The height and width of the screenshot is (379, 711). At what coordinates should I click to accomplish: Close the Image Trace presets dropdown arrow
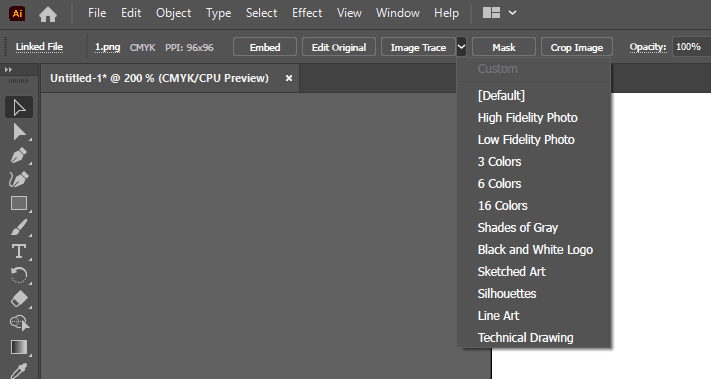(x=461, y=47)
